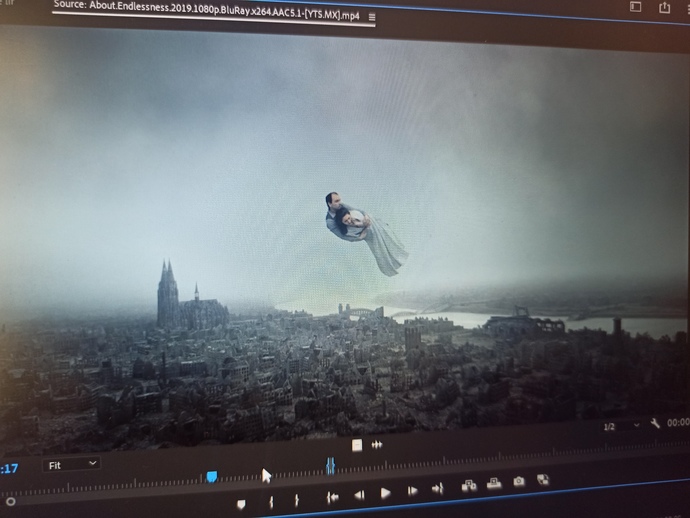Click the Drag Audio Only waveform icon
690x518 pixels.
pyautogui.click(x=377, y=445)
